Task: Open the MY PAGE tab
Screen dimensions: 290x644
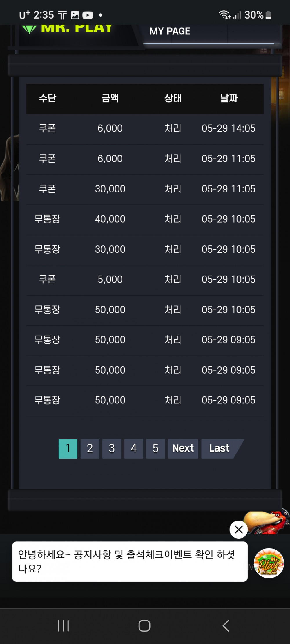Action: 170,31
